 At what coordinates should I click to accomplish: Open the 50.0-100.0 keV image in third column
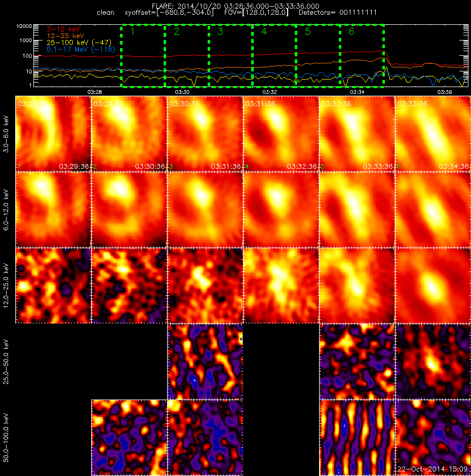coord(205,438)
